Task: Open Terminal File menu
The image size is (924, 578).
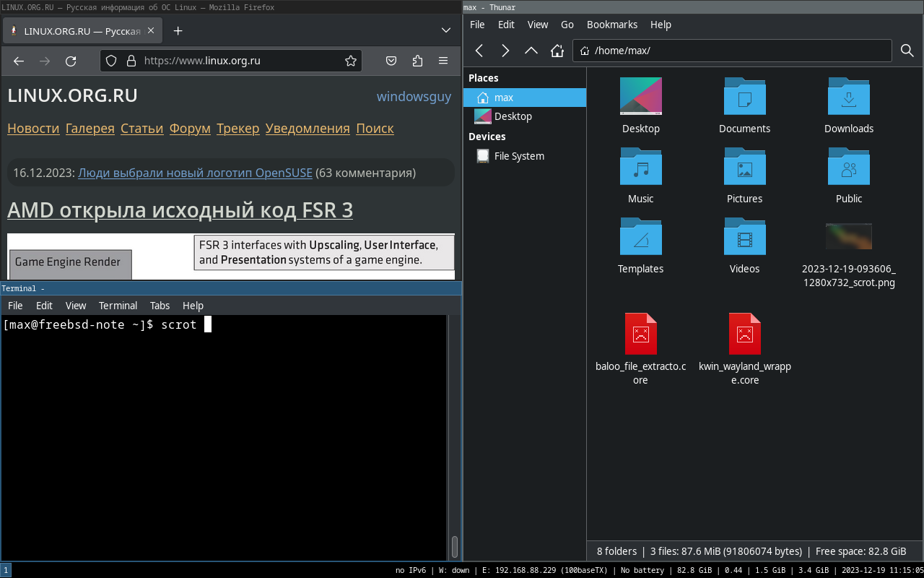Action: tap(15, 306)
